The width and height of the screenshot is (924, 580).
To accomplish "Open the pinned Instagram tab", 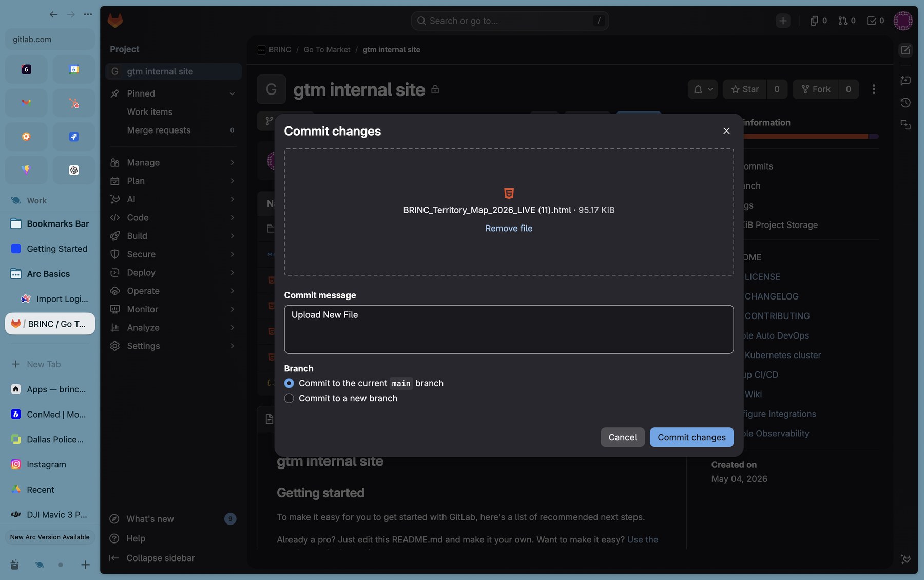I will click(50, 464).
